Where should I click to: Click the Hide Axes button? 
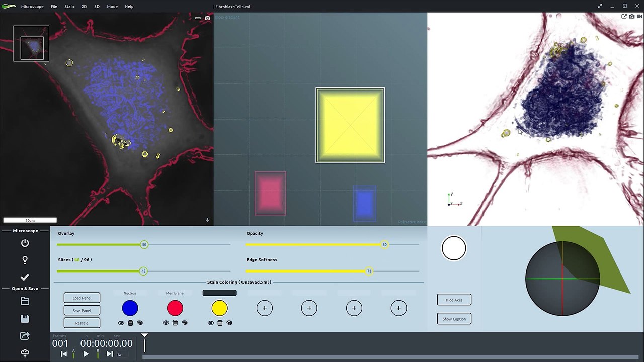(454, 300)
